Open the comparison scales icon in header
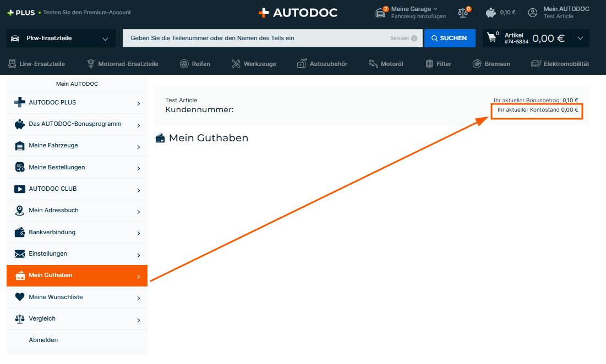Image resolution: width=606 pixels, height=364 pixels. click(x=463, y=13)
